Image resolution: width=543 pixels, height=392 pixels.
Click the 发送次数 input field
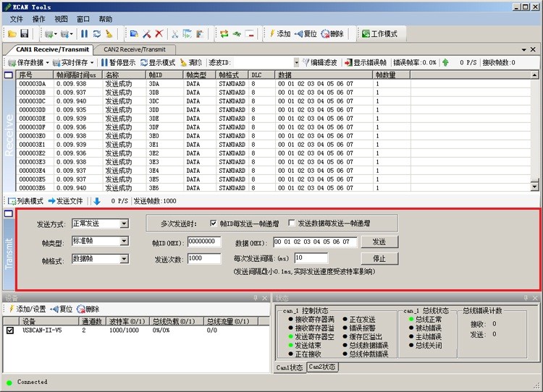[204, 258]
